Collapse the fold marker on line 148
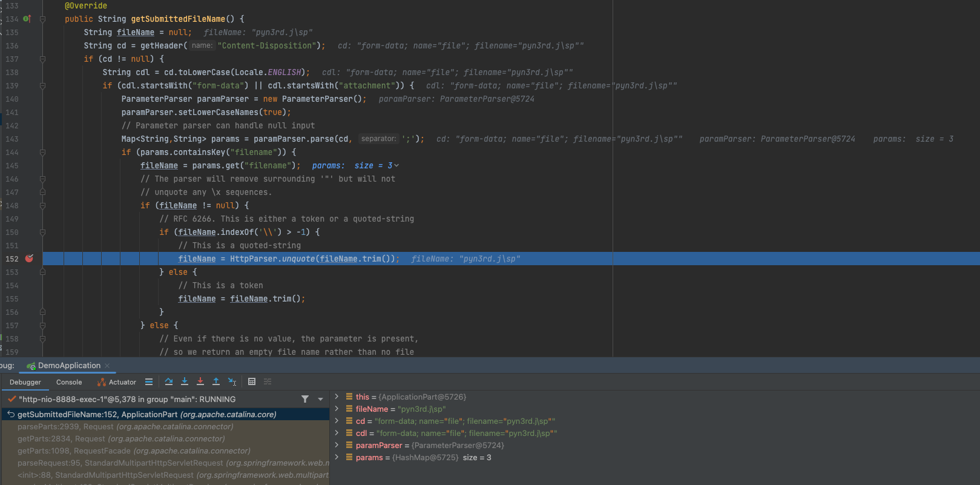Image resolution: width=980 pixels, height=485 pixels. [42, 205]
